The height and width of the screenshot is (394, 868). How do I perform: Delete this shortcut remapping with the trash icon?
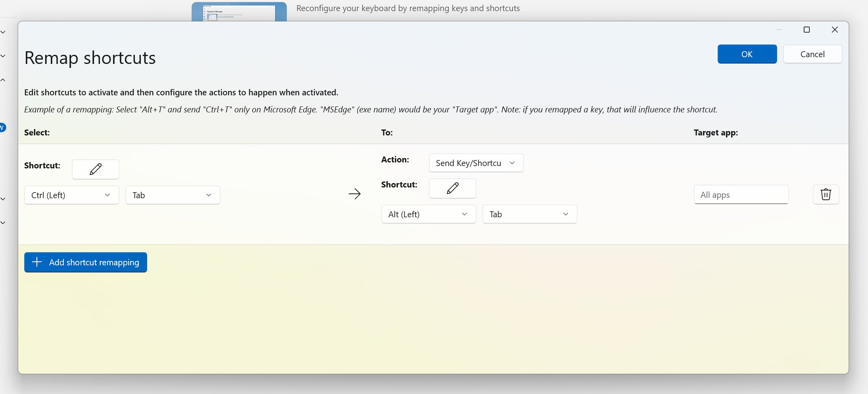pos(826,194)
